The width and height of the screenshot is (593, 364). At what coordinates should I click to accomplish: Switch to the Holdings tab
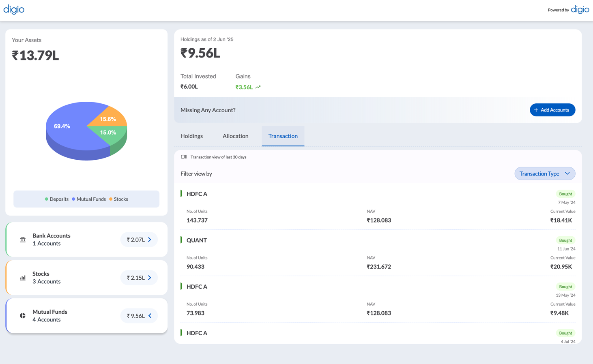point(191,136)
